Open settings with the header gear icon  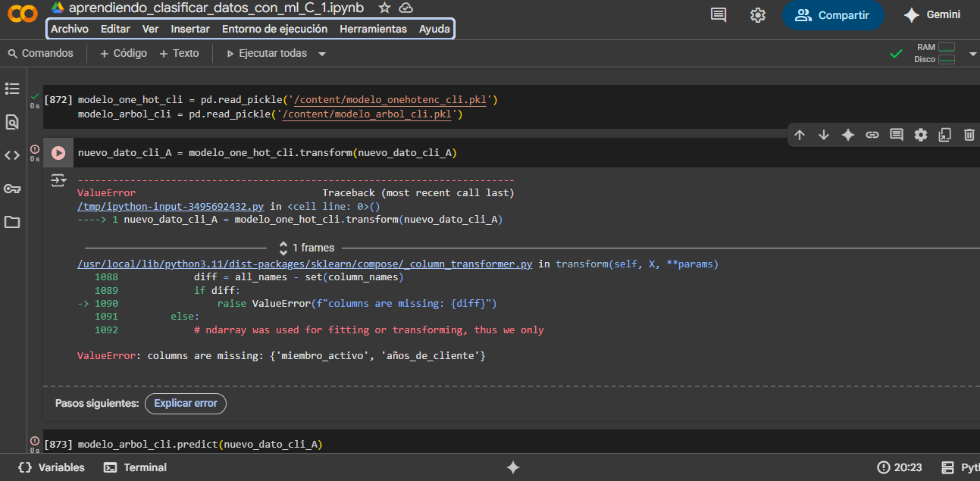pos(757,15)
